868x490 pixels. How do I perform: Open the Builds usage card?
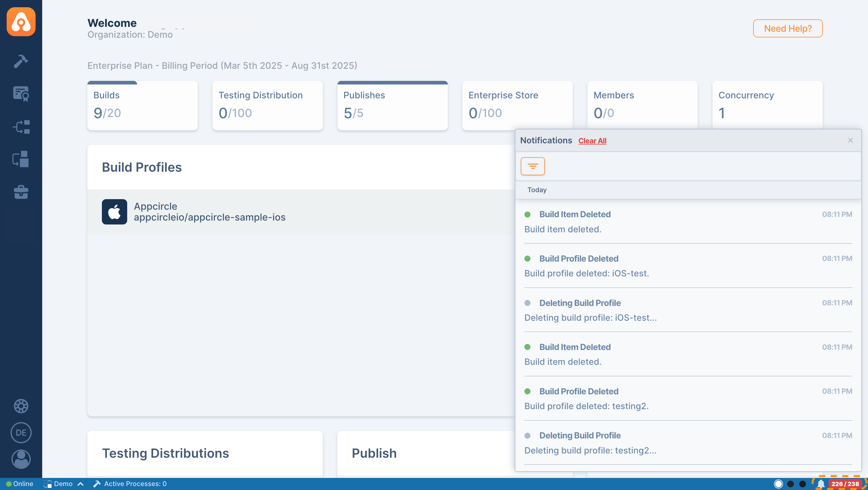[142, 106]
